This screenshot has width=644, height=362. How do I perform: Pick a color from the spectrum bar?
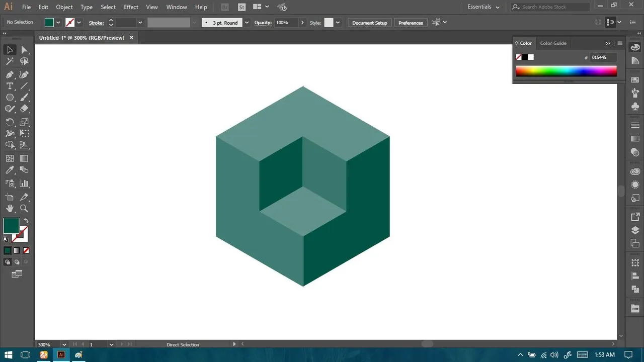(x=566, y=71)
